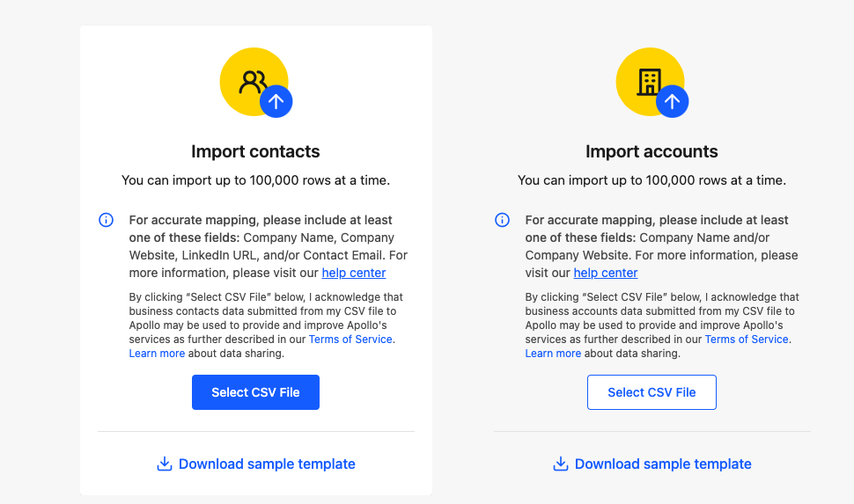The width and height of the screenshot is (854, 504).
Task: Download the sample template for accounts
Action: click(663, 464)
